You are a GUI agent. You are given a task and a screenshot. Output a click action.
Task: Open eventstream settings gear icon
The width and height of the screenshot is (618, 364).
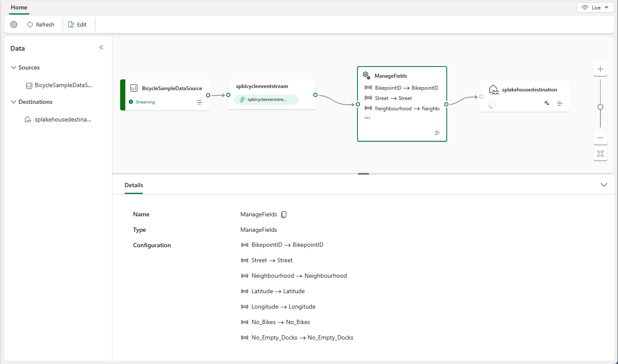pyautogui.click(x=14, y=24)
